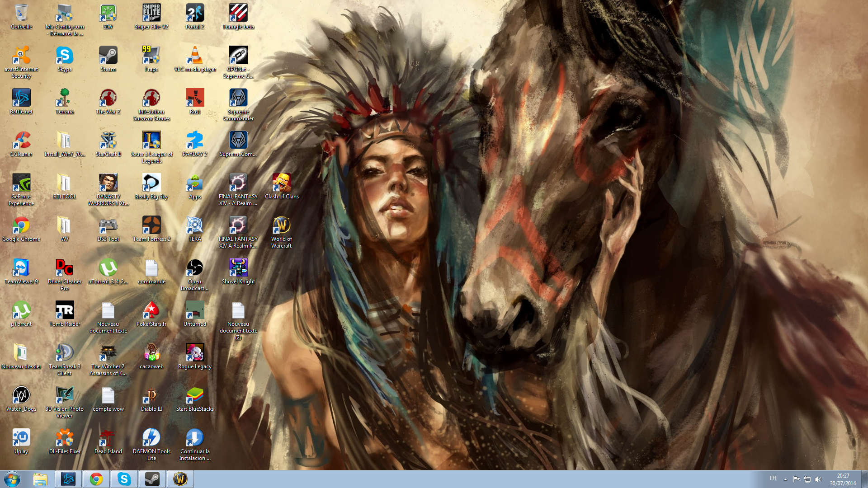Select avast! Internet Security icon
The width and height of the screenshot is (868, 488).
tap(21, 62)
